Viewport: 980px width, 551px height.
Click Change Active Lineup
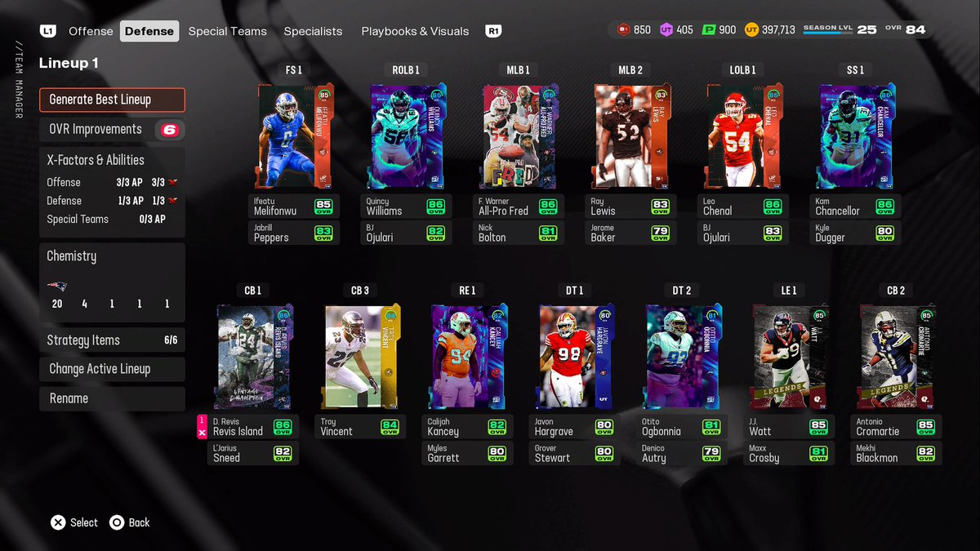(113, 369)
